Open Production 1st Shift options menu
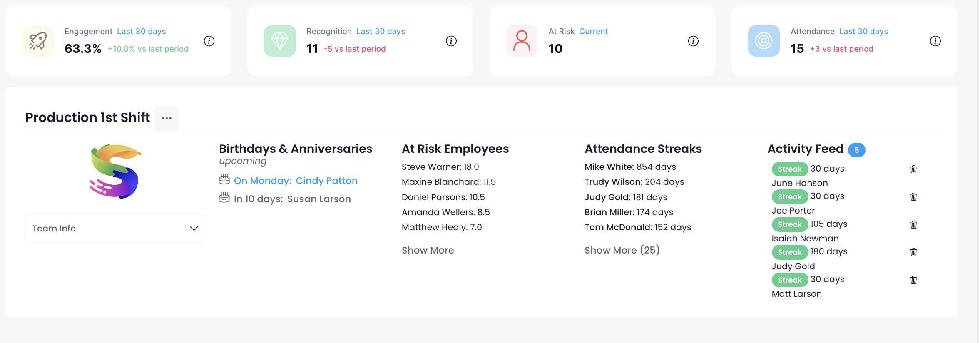Viewport: 980px width, 343px height. pyautogui.click(x=167, y=118)
